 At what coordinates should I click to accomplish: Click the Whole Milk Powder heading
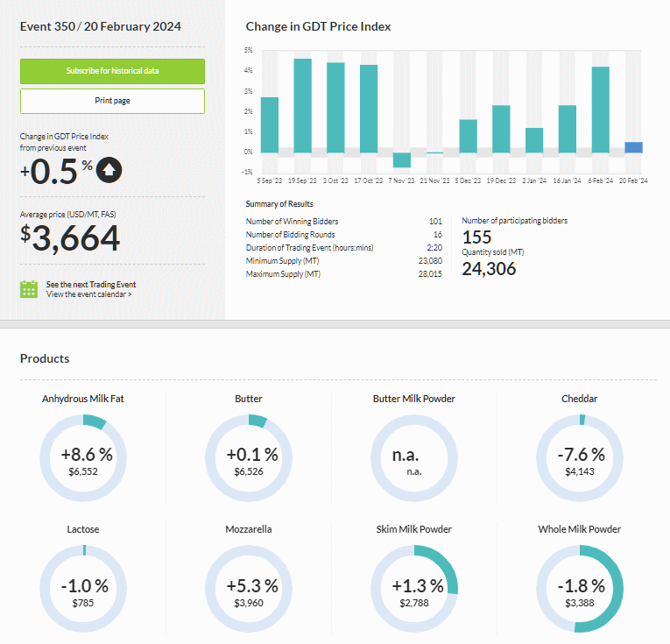(580, 529)
